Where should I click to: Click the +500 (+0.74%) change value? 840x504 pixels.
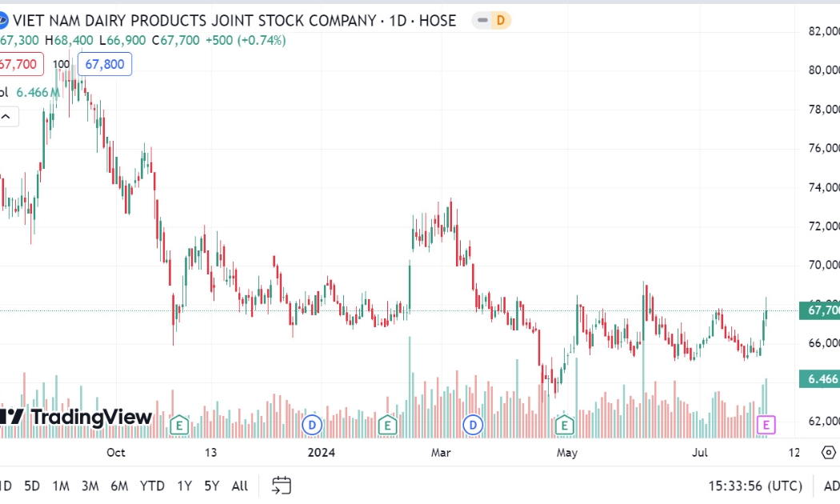tap(246, 40)
